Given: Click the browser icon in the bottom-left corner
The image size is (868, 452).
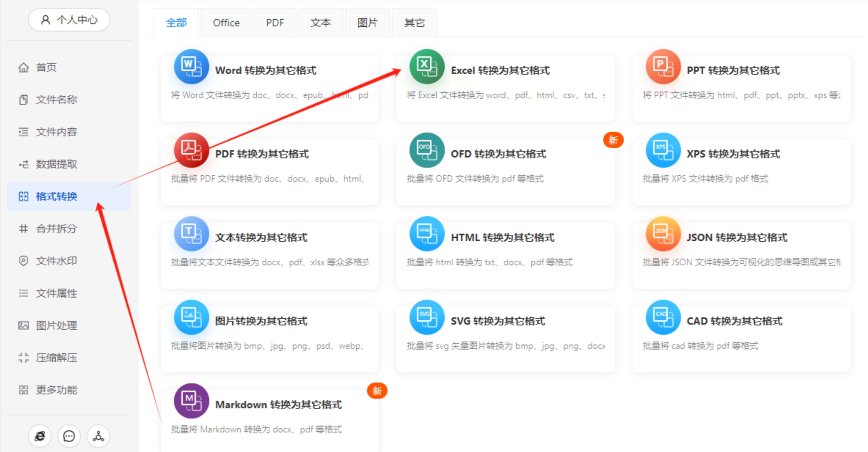Looking at the screenshot, I should 40,436.
